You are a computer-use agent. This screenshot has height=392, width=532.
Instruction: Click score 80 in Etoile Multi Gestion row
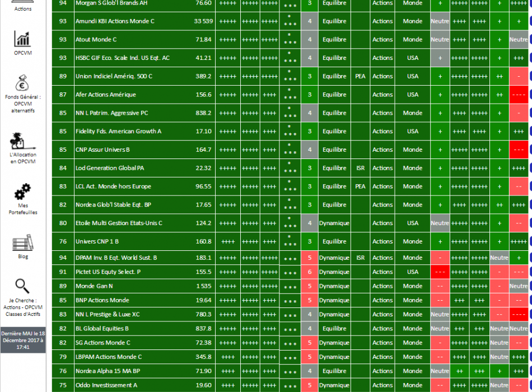click(63, 223)
